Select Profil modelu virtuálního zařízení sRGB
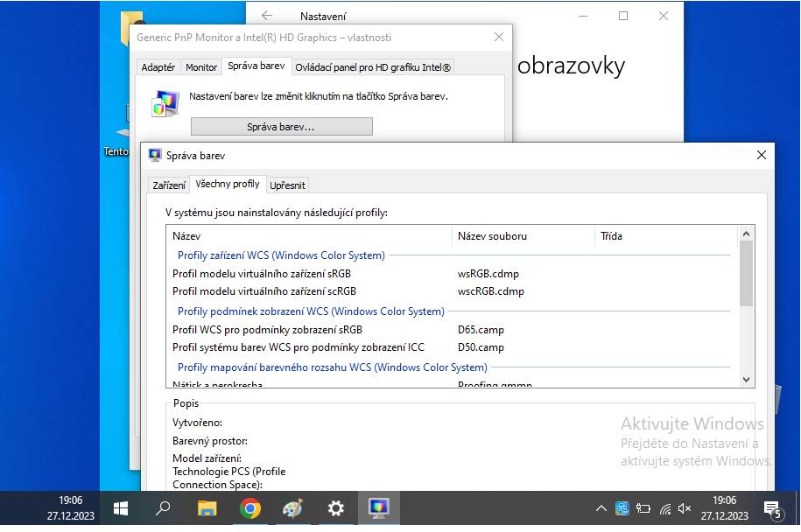The width and height of the screenshot is (801, 532). [x=262, y=274]
